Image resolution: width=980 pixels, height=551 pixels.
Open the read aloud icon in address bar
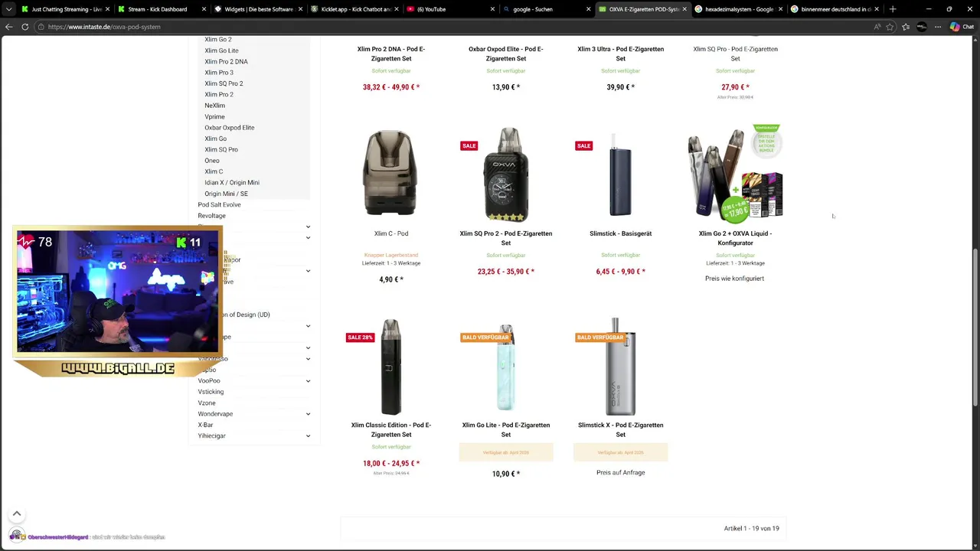877,26
